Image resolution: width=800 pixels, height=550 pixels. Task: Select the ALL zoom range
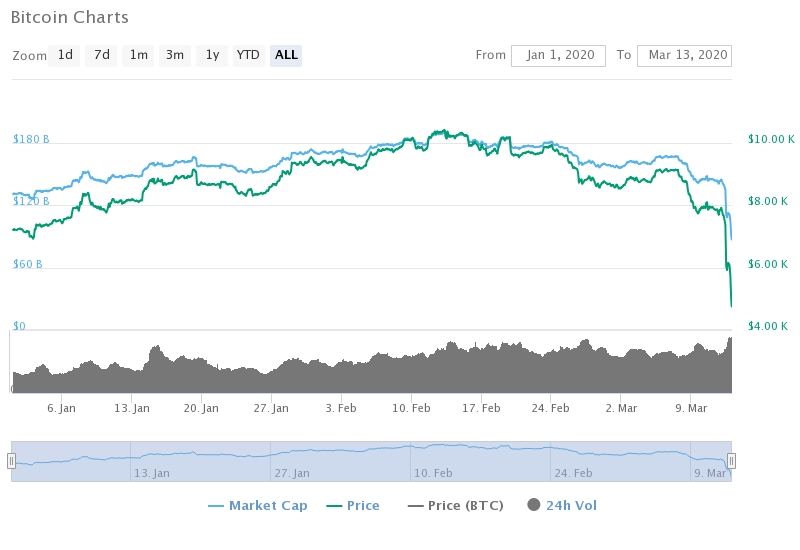tap(286, 55)
